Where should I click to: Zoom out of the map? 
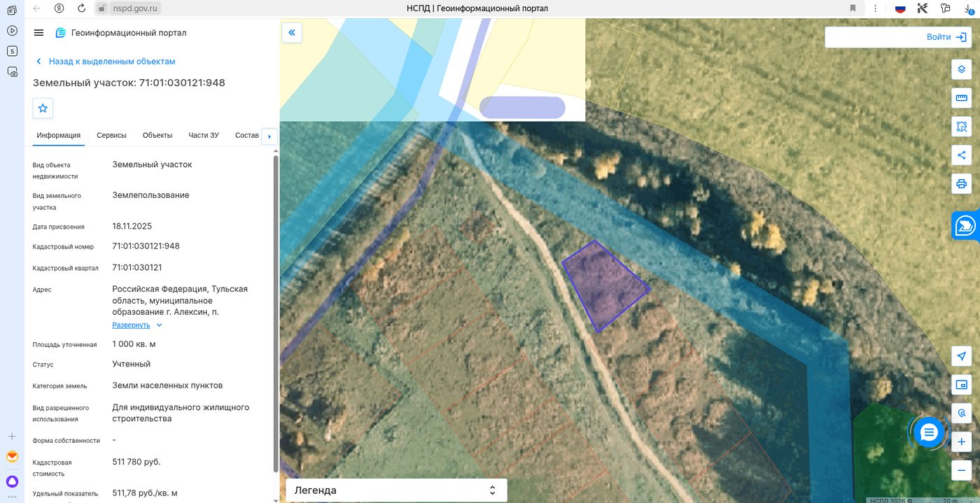click(x=962, y=470)
